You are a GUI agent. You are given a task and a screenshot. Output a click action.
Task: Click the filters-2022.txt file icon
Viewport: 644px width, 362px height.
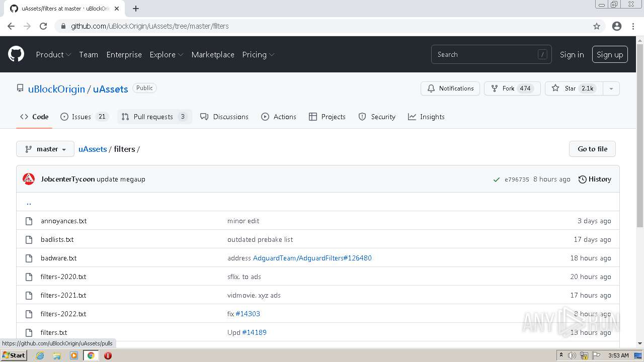(x=29, y=314)
